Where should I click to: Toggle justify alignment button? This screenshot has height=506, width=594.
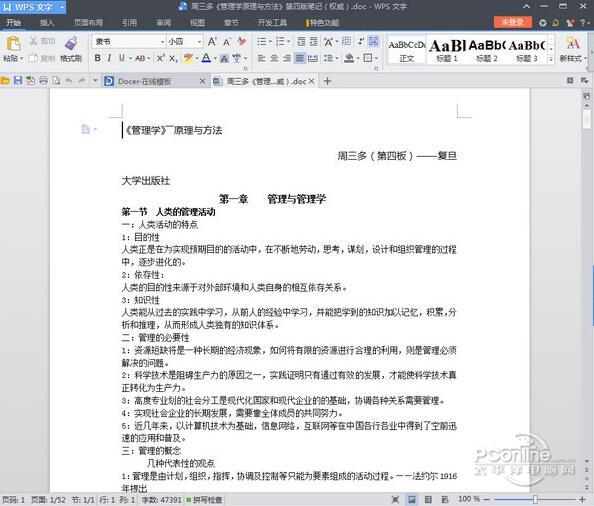[300, 58]
